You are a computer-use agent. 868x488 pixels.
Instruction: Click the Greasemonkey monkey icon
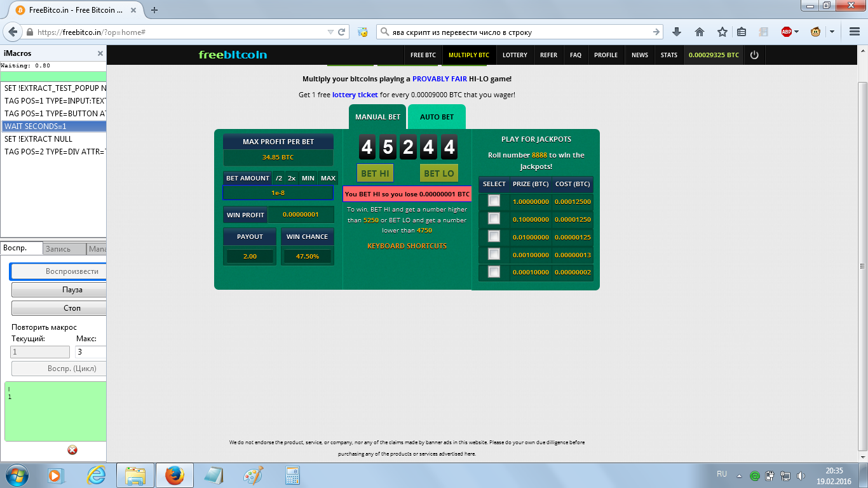[816, 32]
